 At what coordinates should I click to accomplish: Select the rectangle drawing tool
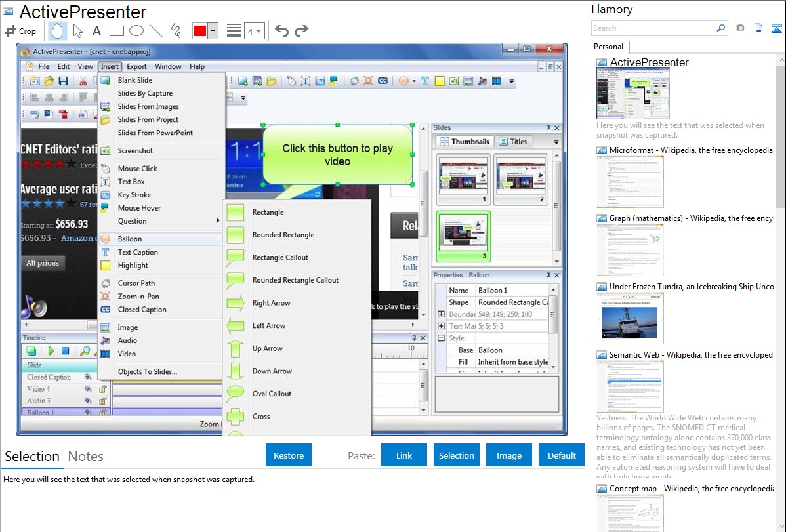117,31
